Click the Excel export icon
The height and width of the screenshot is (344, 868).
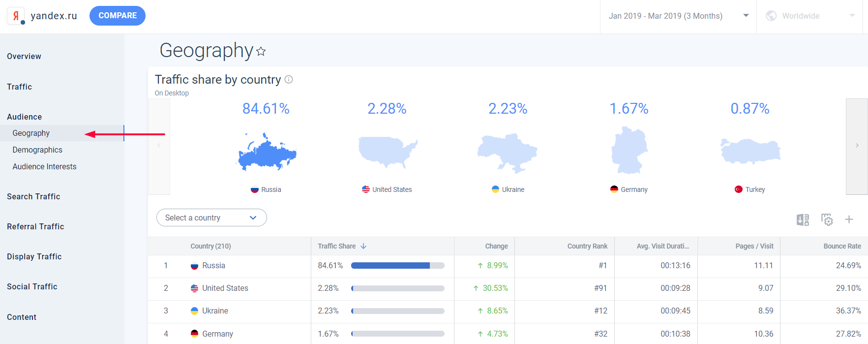(803, 219)
